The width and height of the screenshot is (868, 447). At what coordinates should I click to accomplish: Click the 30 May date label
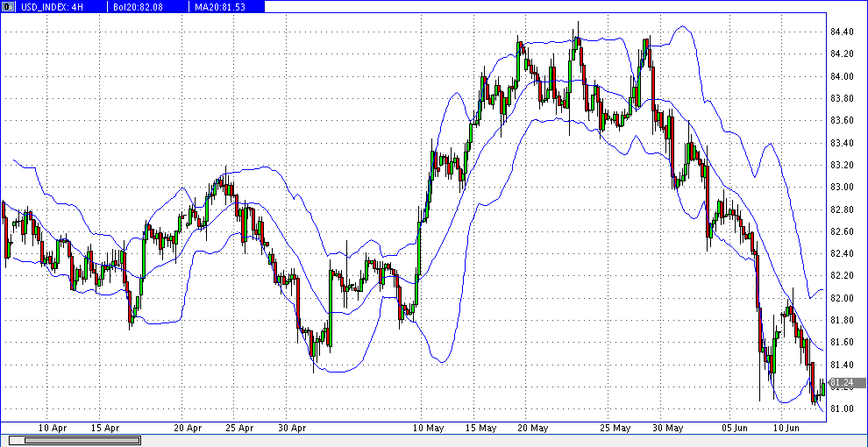667,428
